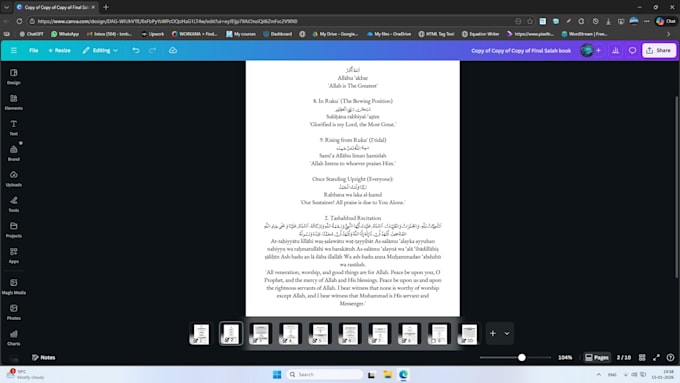The image size is (680, 383).
Task: Open the Brand panel
Action: click(13, 153)
